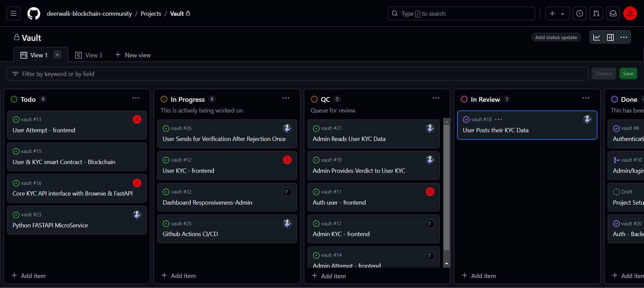Open card User Sends for Verification After Rejection
644x288 pixels.
tap(224, 139)
